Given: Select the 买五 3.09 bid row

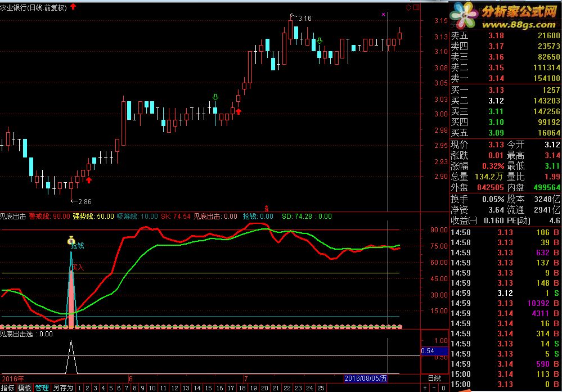Looking at the screenshot, I should (505, 133).
